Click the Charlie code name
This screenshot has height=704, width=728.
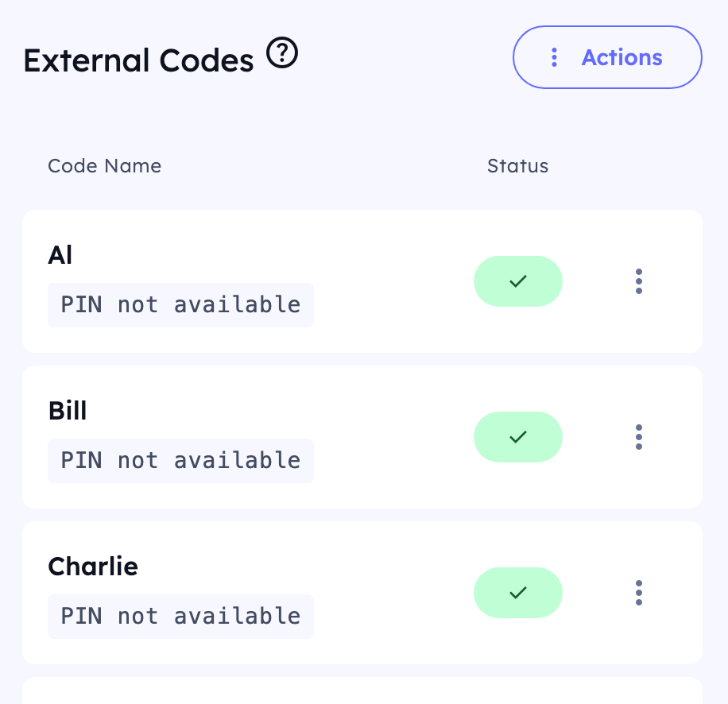(93, 567)
